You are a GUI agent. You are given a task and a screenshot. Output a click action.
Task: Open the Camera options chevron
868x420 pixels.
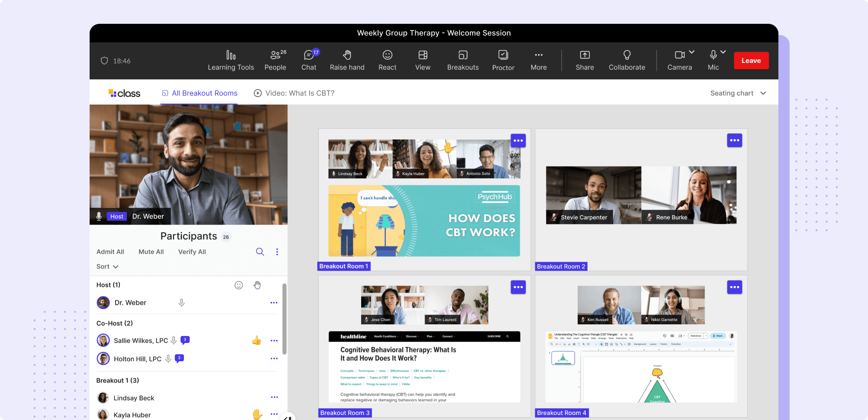pyautogui.click(x=692, y=52)
